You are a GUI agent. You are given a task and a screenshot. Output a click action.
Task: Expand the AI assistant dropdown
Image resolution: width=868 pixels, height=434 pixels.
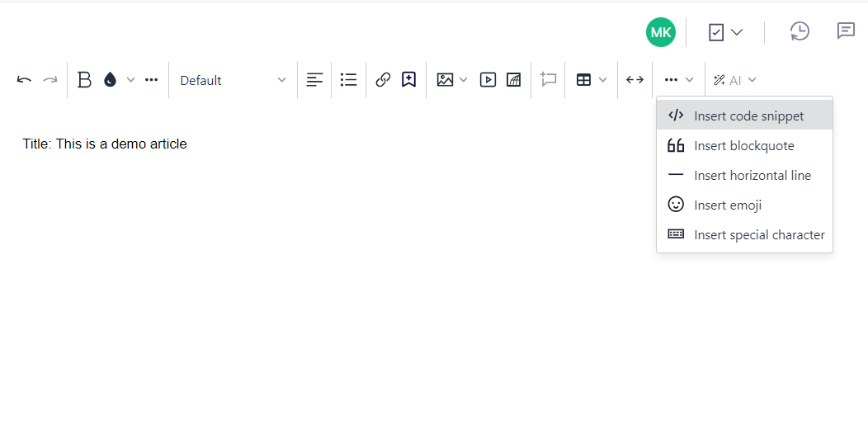pyautogui.click(x=734, y=80)
